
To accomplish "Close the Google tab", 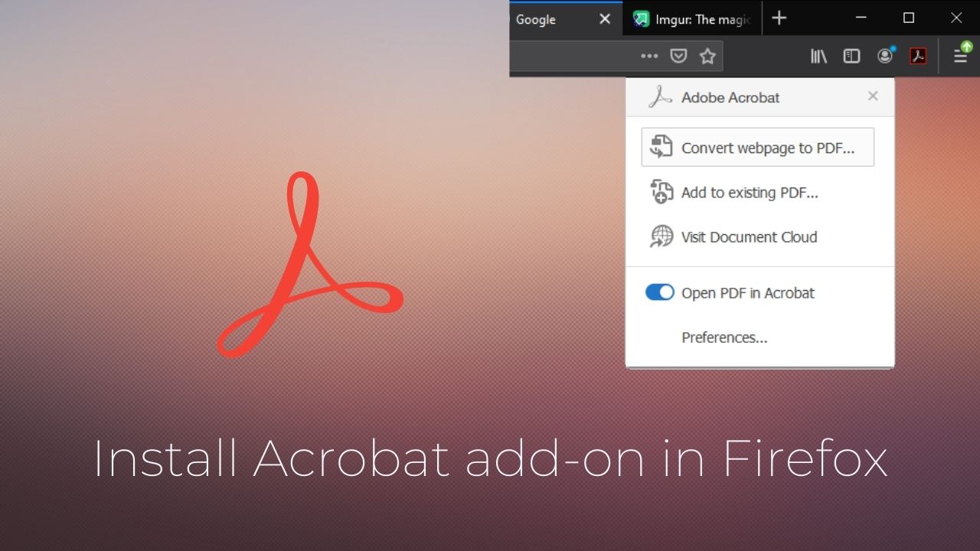I will pos(605,19).
